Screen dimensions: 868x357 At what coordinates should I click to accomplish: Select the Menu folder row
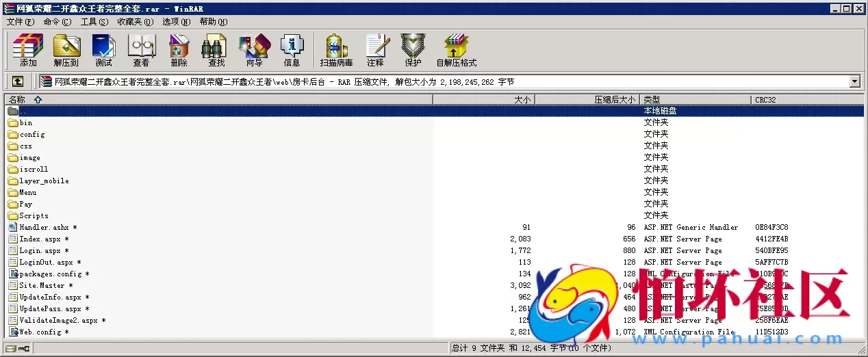(434, 193)
